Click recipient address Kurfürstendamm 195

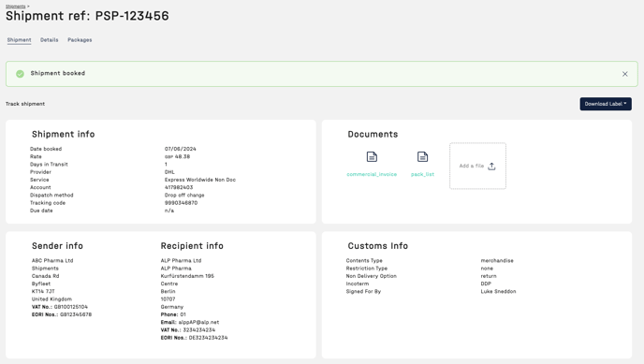(187, 276)
